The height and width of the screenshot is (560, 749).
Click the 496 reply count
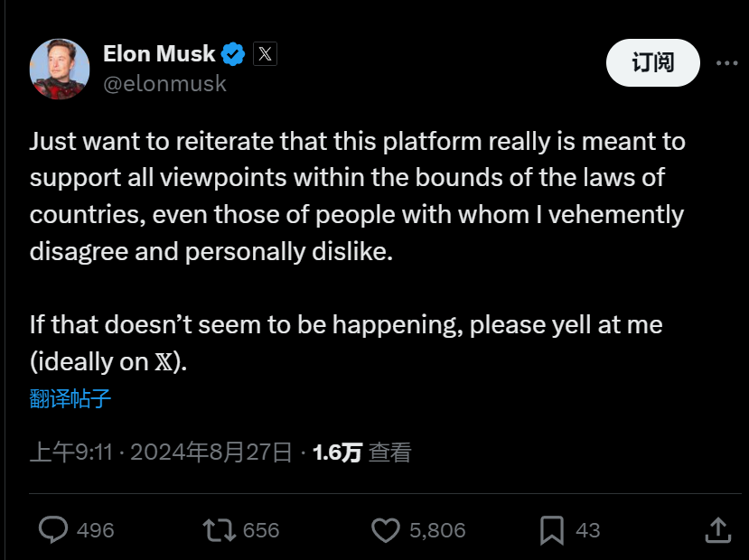(96, 530)
